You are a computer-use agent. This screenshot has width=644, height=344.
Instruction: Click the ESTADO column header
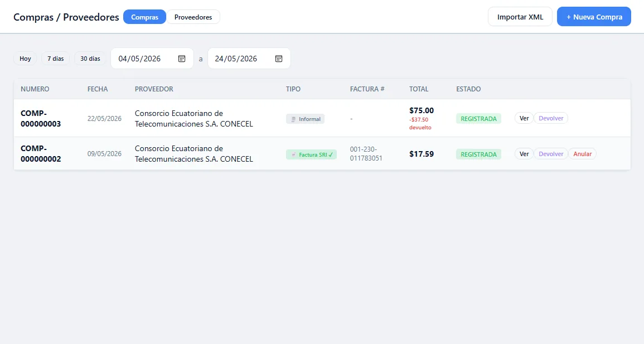(468, 89)
